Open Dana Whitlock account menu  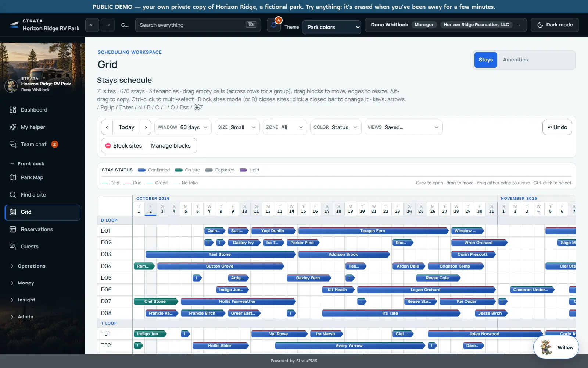446,25
